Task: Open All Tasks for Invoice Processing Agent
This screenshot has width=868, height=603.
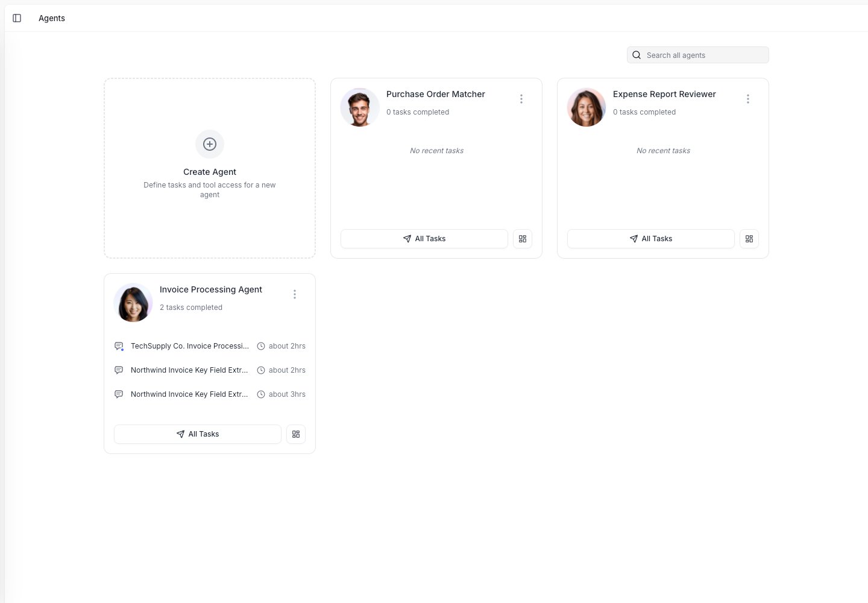Action: (198, 434)
